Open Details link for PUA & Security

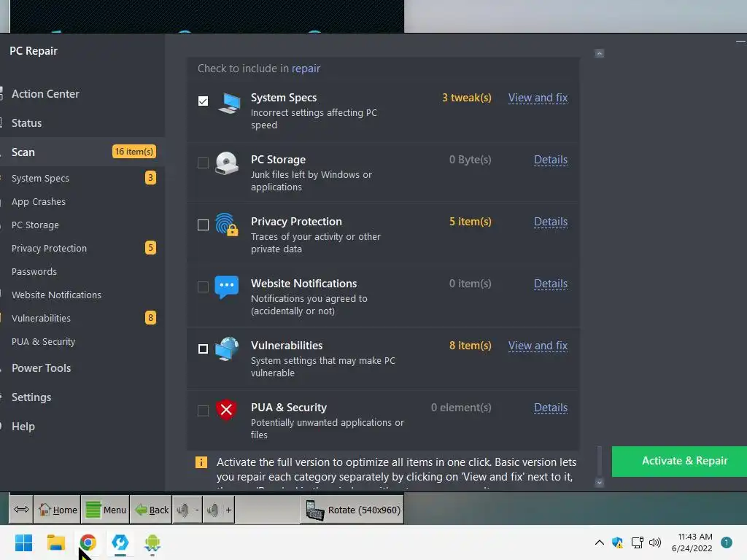pos(551,407)
